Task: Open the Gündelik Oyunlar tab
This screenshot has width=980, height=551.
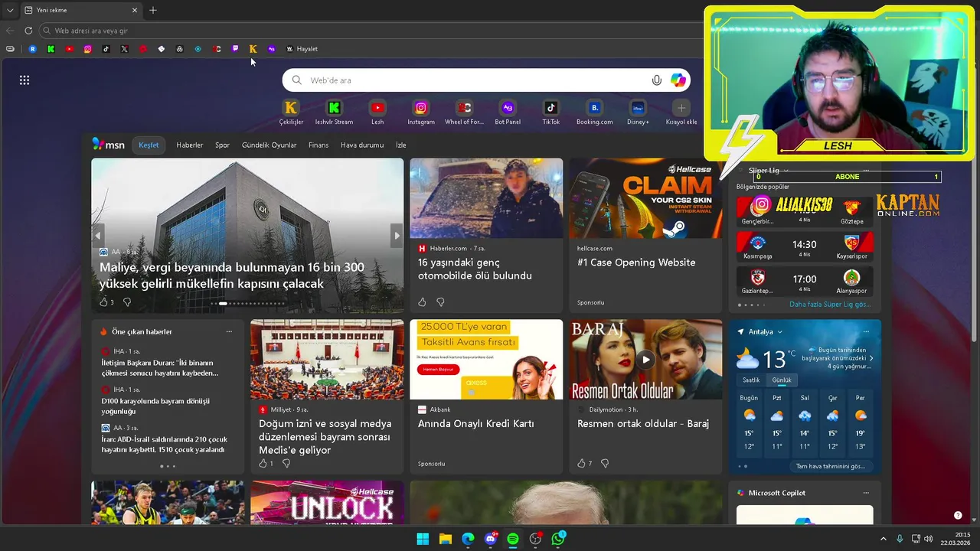Action: (x=269, y=145)
